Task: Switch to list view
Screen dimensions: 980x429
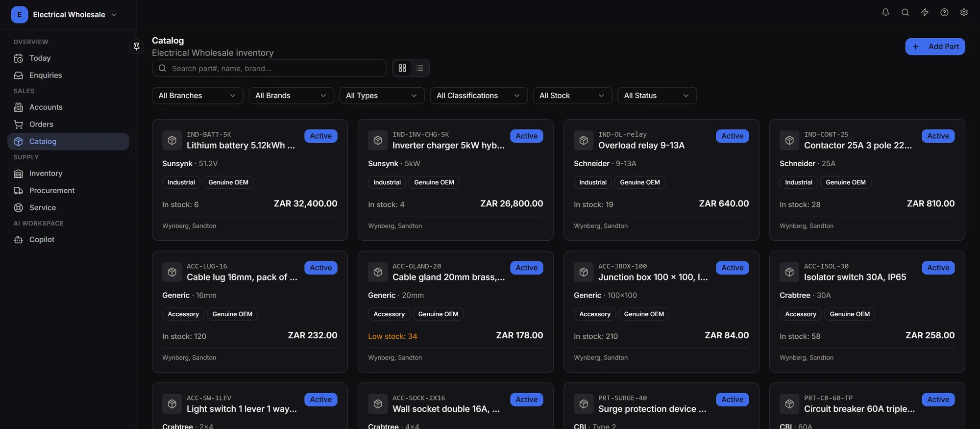Action: click(x=419, y=68)
